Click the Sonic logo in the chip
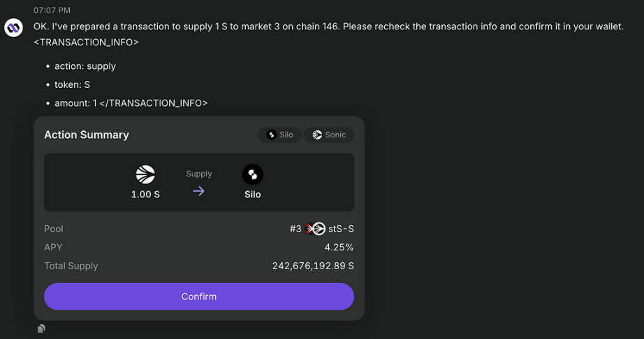Screen dimensions: 644x339 [317, 135]
